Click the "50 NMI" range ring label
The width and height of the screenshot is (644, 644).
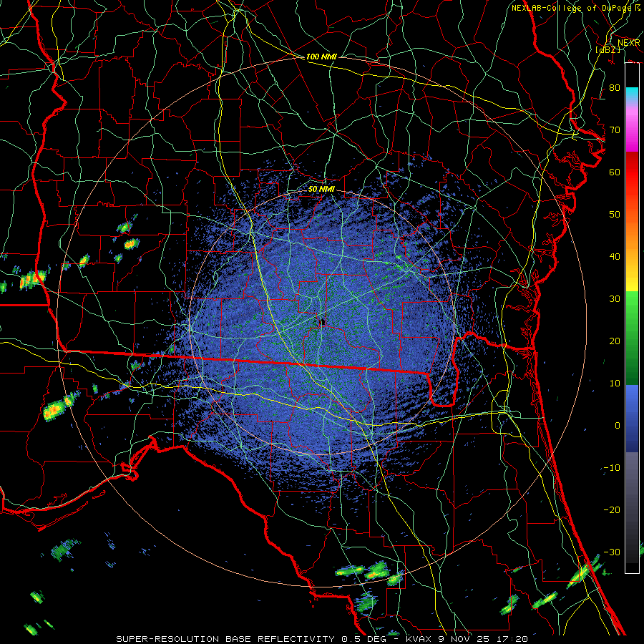pyautogui.click(x=321, y=190)
